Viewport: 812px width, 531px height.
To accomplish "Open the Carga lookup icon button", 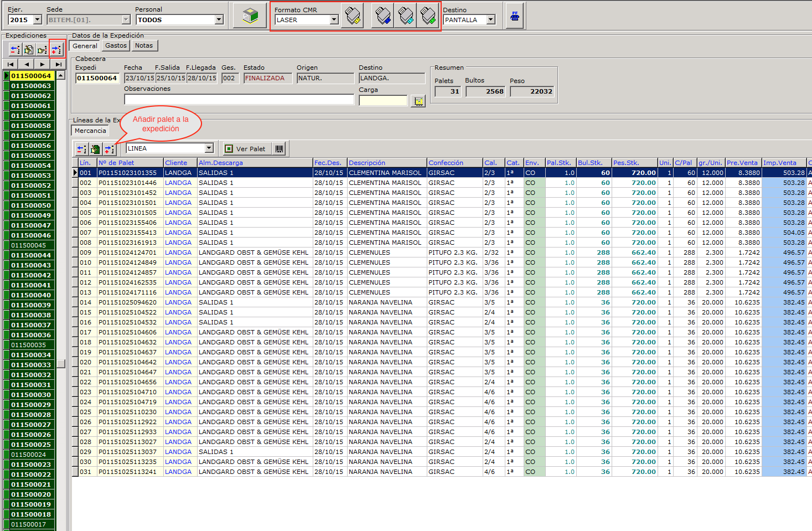I will coord(418,101).
